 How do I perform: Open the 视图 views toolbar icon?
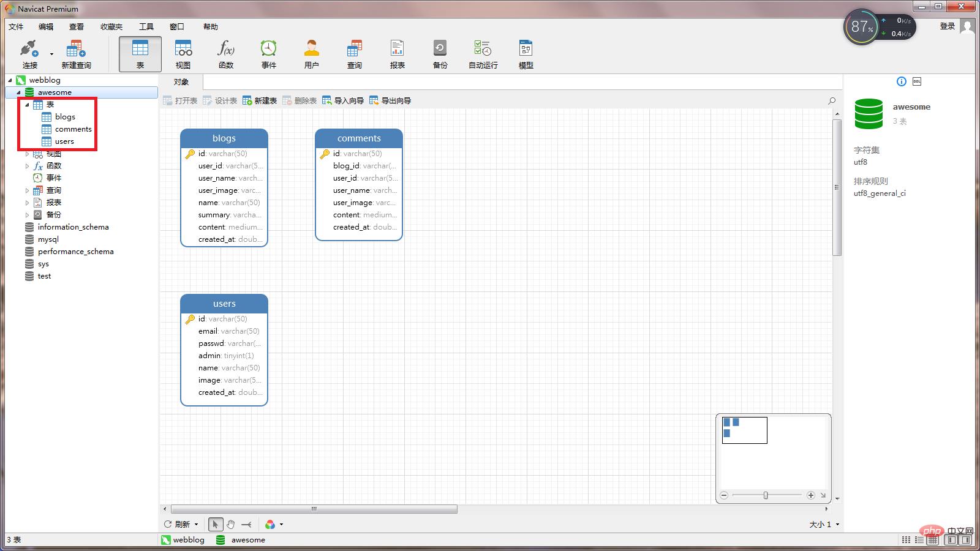point(183,54)
